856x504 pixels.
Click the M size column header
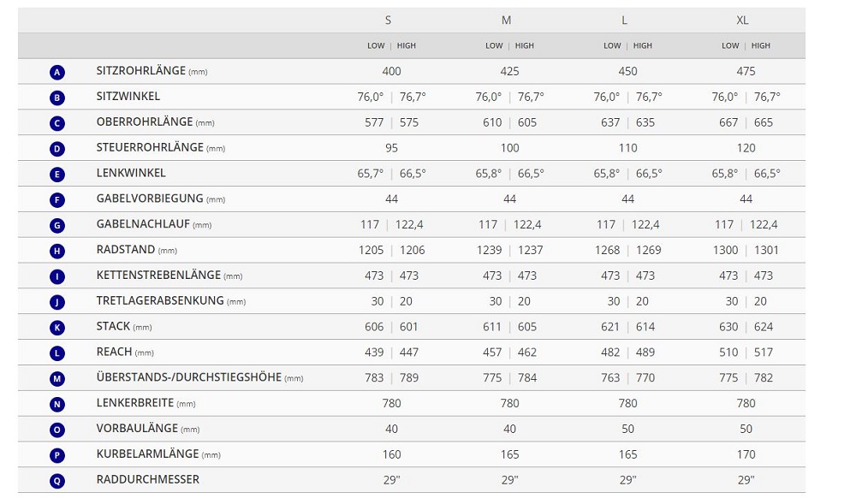[507, 20]
